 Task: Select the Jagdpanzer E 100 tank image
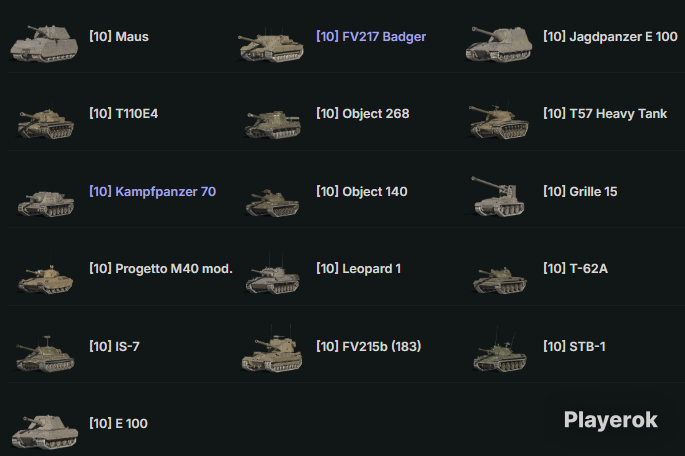[499, 43]
